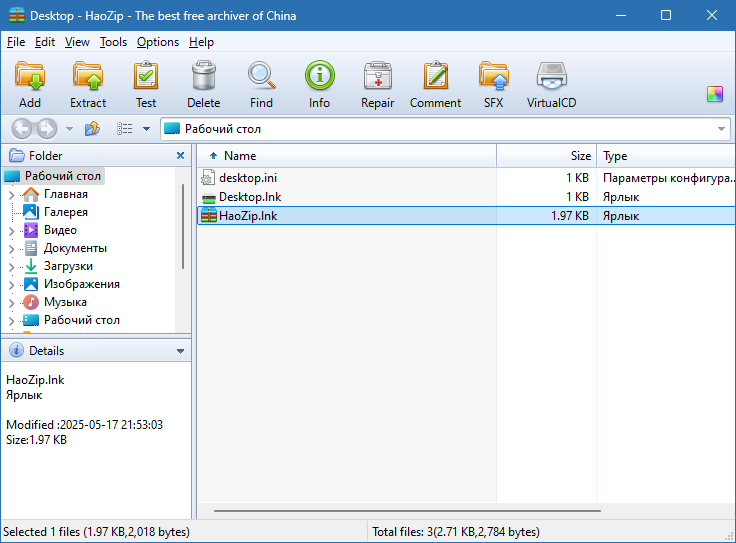Click the Modified date in Details

[84, 425]
